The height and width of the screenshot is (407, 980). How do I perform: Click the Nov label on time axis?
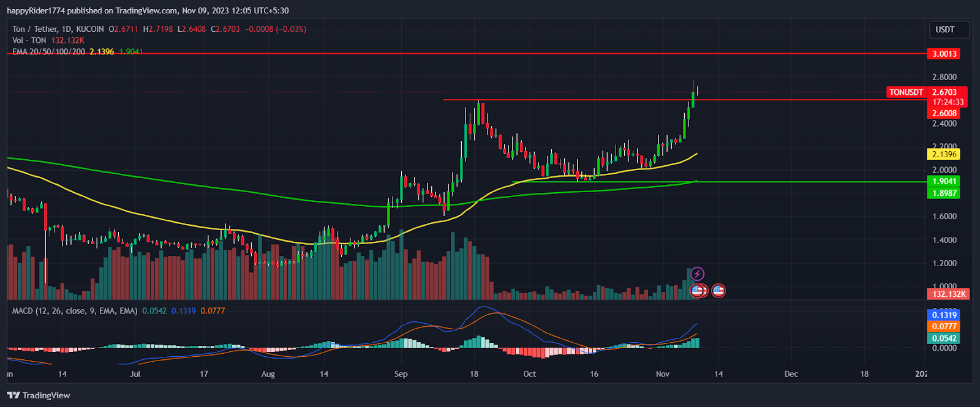[x=663, y=374]
